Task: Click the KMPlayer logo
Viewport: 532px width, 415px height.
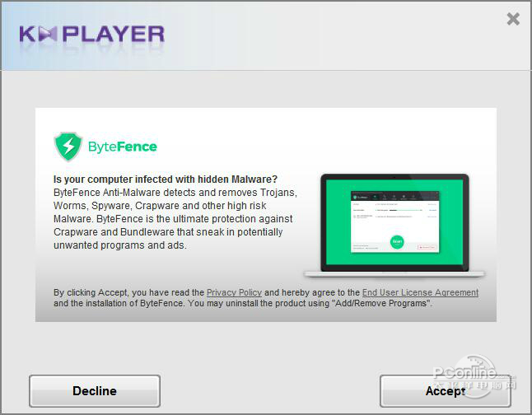Action: [92, 35]
